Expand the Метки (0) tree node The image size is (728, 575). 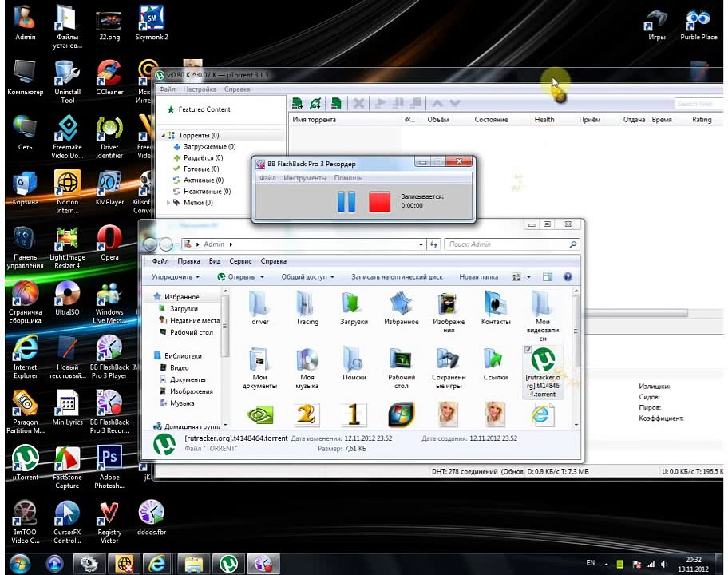tap(168, 203)
